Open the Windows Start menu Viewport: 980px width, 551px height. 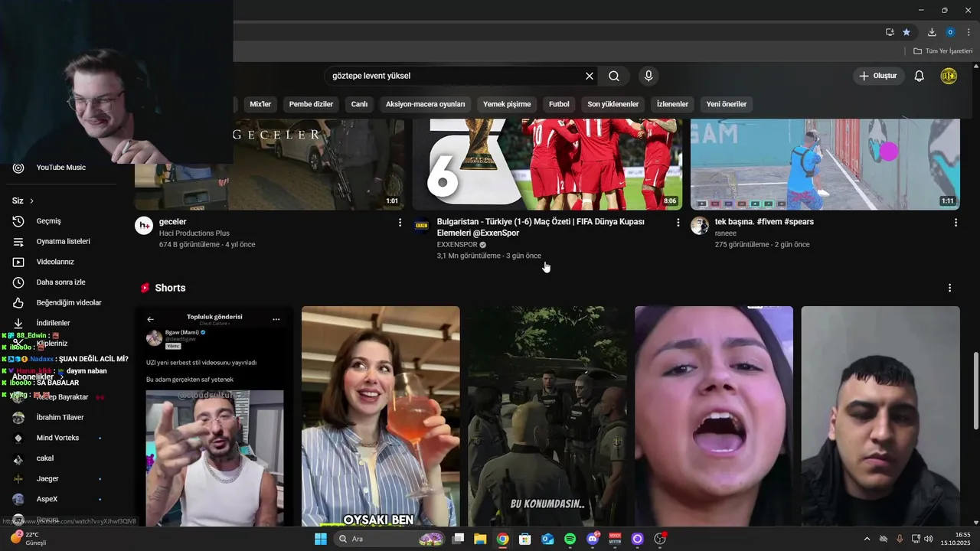point(321,539)
